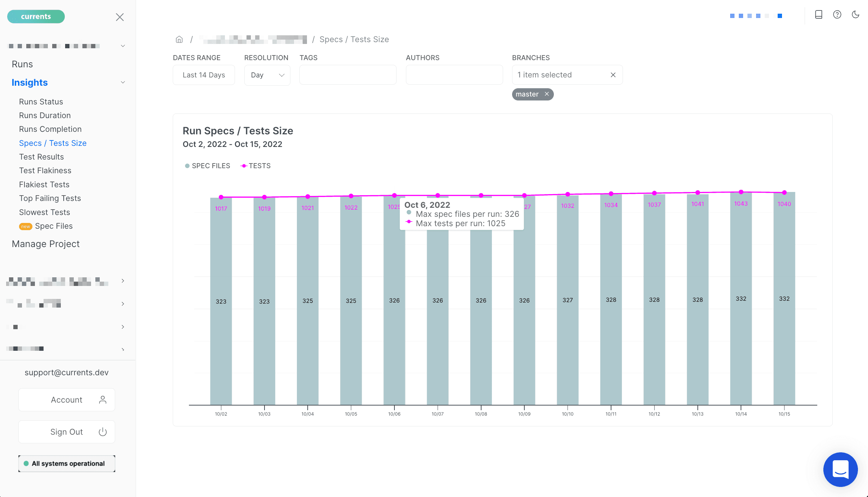Click the home breadcrumb icon
The width and height of the screenshot is (868, 497).
tap(179, 39)
